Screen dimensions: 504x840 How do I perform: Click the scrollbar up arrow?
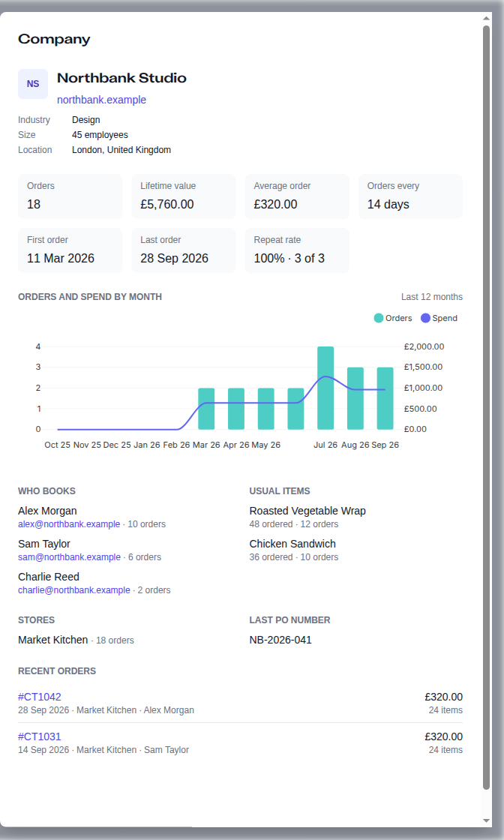click(486, 18)
